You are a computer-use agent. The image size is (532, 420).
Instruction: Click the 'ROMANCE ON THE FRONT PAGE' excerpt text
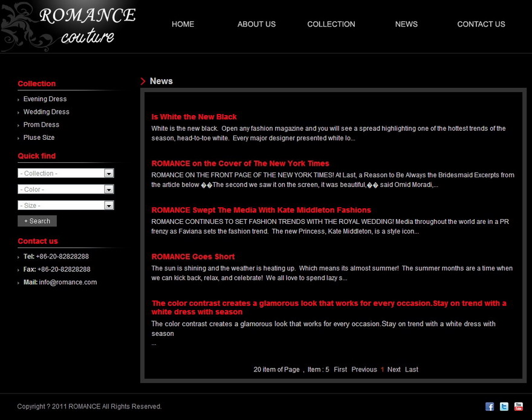[333, 180]
